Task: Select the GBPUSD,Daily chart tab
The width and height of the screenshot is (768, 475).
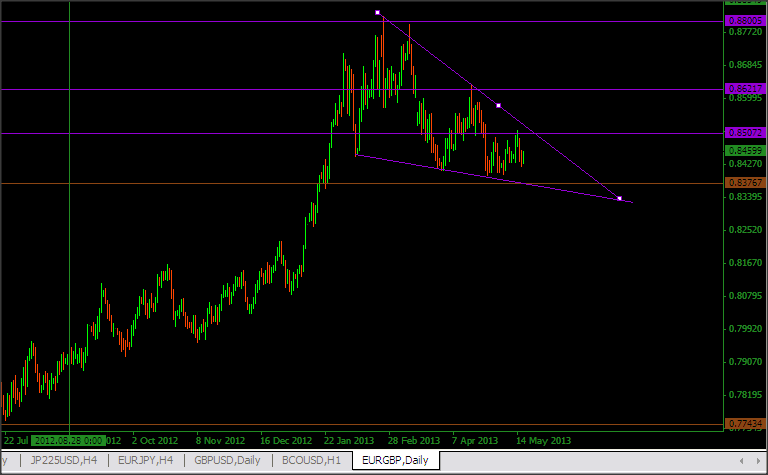Action: coord(228,460)
